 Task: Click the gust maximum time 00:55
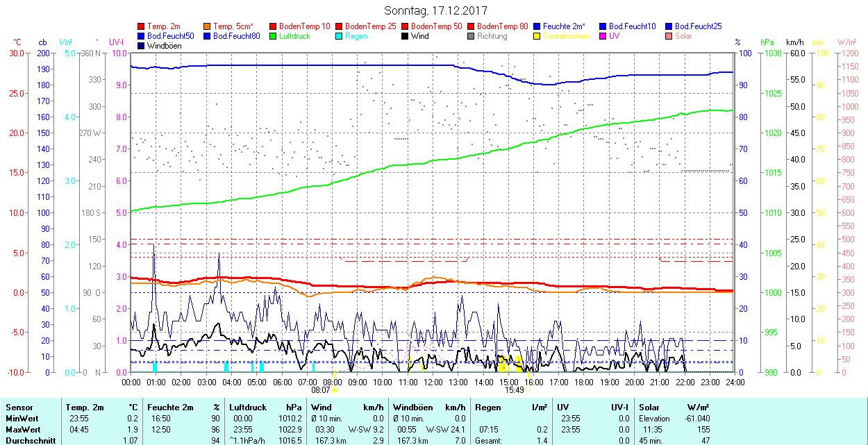pos(407,430)
